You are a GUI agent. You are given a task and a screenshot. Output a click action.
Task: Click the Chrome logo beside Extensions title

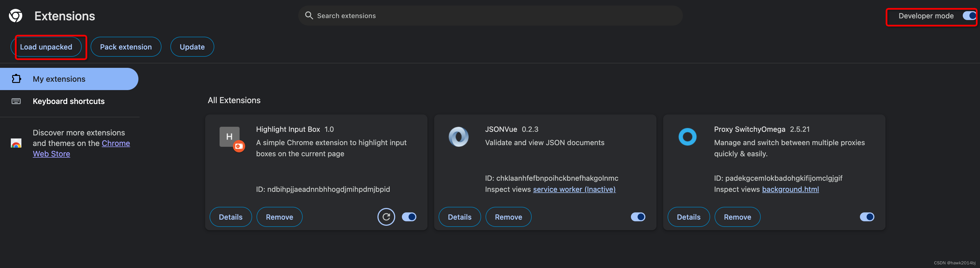coord(16,16)
